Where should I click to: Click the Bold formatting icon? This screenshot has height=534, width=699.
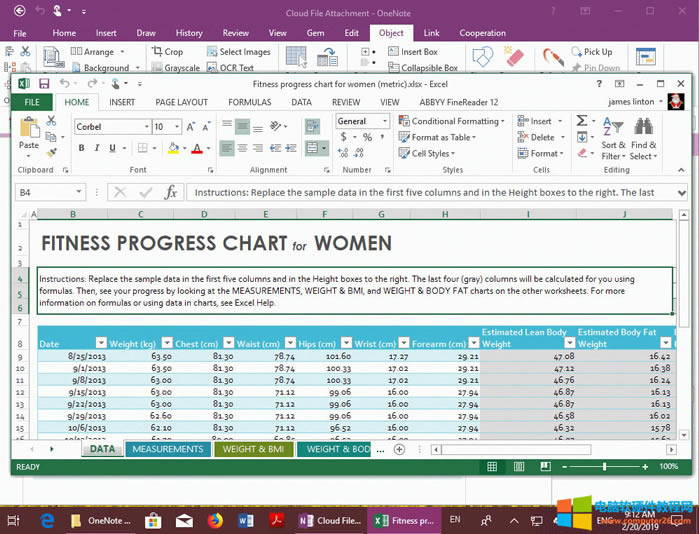click(82, 148)
